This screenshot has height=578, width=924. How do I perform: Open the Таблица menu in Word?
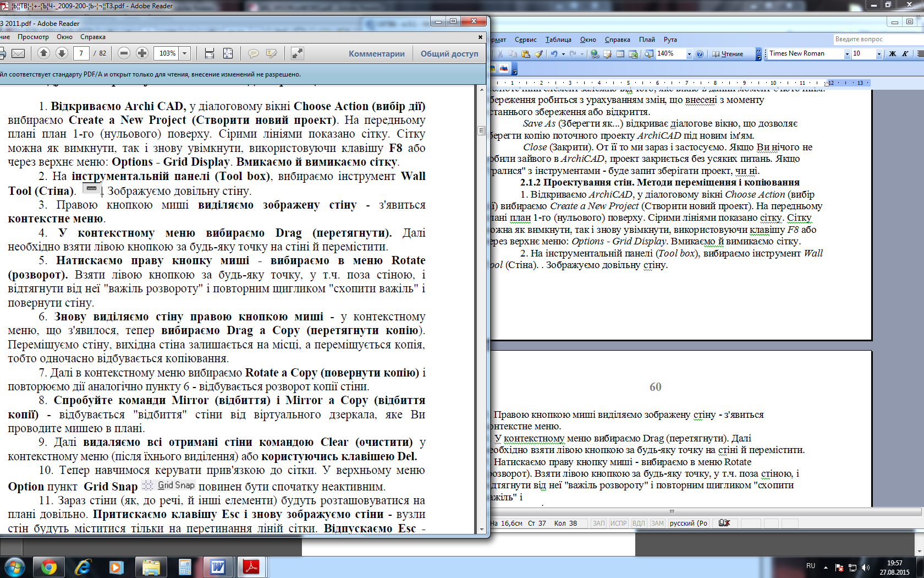[x=558, y=40]
